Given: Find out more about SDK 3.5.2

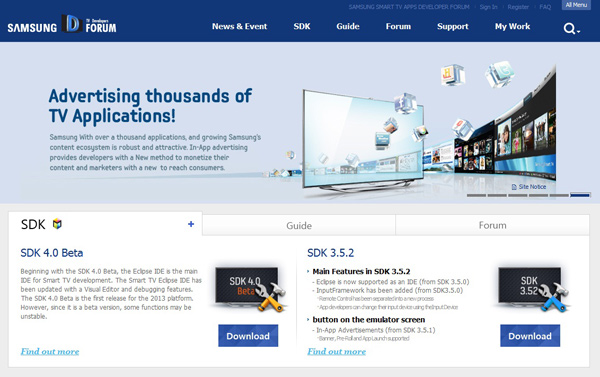Looking at the screenshot, I should (336, 351).
